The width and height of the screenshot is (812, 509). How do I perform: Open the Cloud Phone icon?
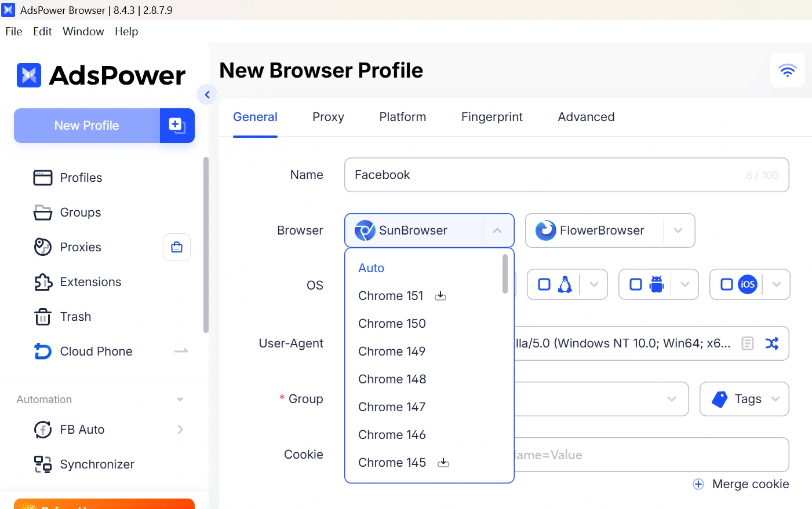click(43, 351)
